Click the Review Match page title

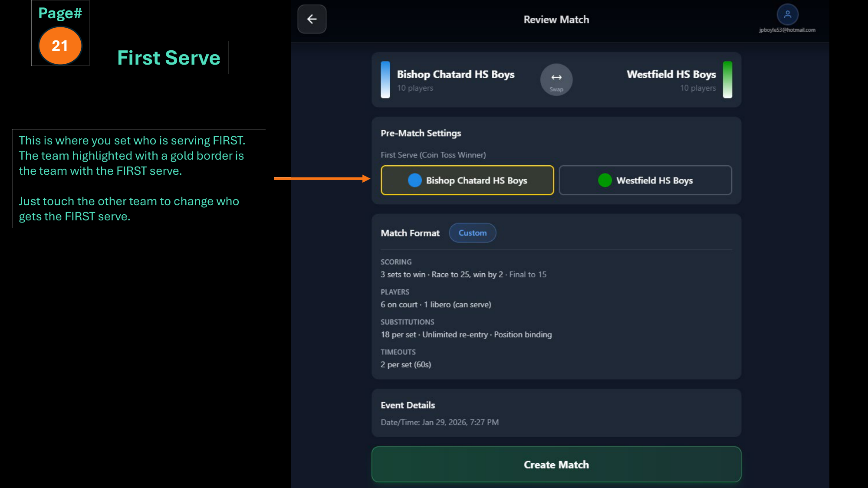[x=556, y=20]
